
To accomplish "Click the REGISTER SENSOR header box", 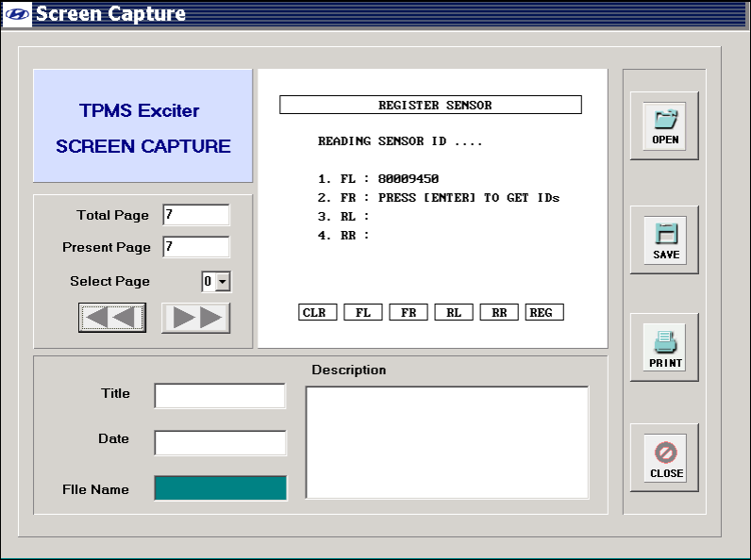I will (x=430, y=105).
